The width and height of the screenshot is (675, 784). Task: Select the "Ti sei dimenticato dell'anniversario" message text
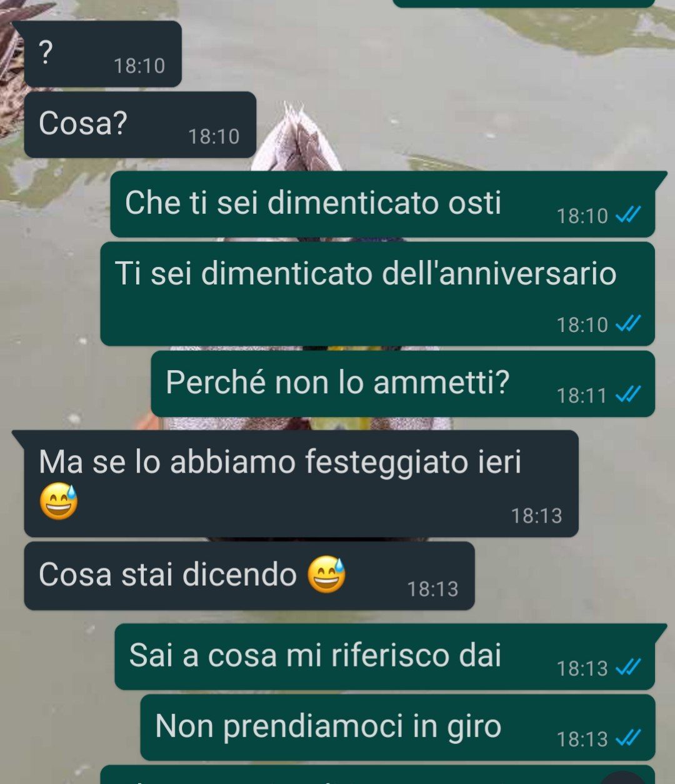click(366, 274)
